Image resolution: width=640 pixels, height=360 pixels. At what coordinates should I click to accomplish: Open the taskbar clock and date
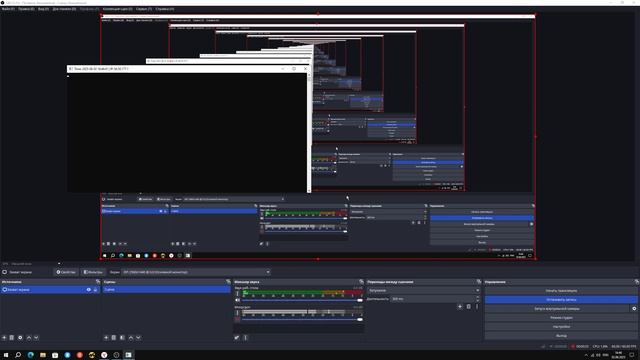(618, 355)
